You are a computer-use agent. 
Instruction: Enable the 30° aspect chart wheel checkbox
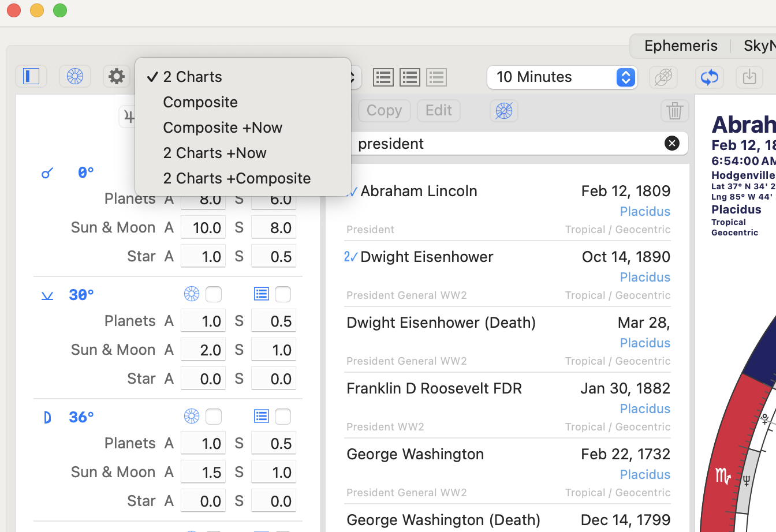pyautogui.click(x=214, y=294)
